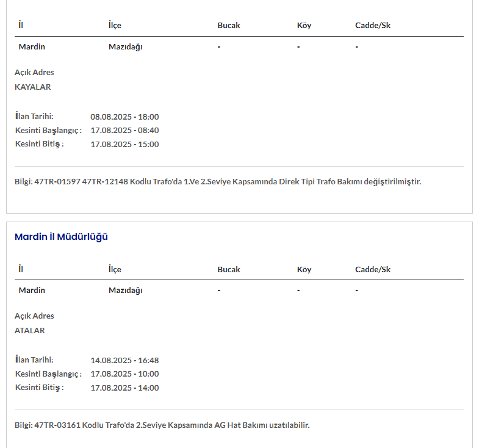Screen dimensions: 482x448
Task: Click the Bilgi note mentioning 47TR-03161
Action: 162,425
